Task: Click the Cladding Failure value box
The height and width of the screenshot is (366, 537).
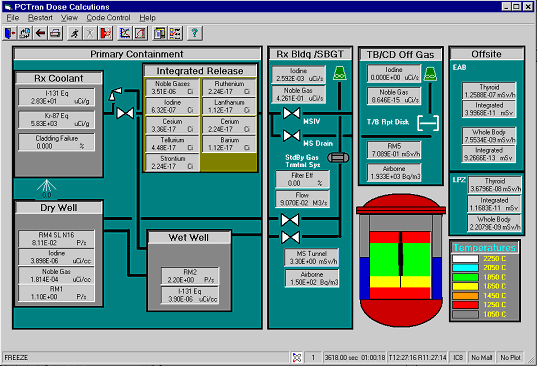Action: (57, 142)
